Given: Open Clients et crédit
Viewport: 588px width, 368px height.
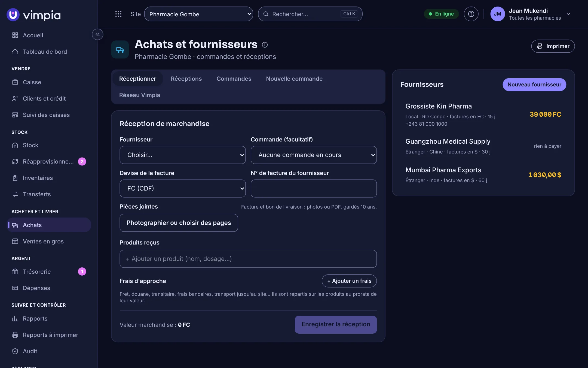Looking at the screenshot, I should (x=49, y=98).
